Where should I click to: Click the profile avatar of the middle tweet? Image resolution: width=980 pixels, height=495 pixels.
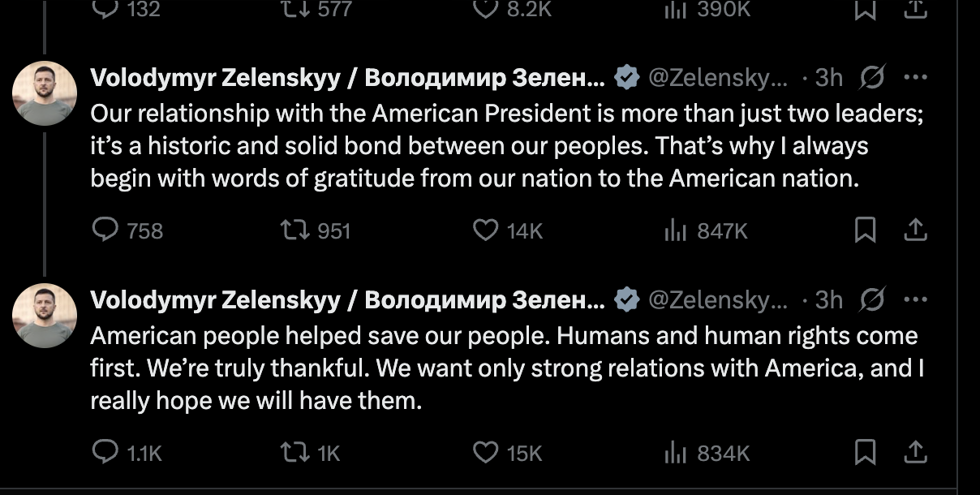pyautogui.click(x=45, y=93)
